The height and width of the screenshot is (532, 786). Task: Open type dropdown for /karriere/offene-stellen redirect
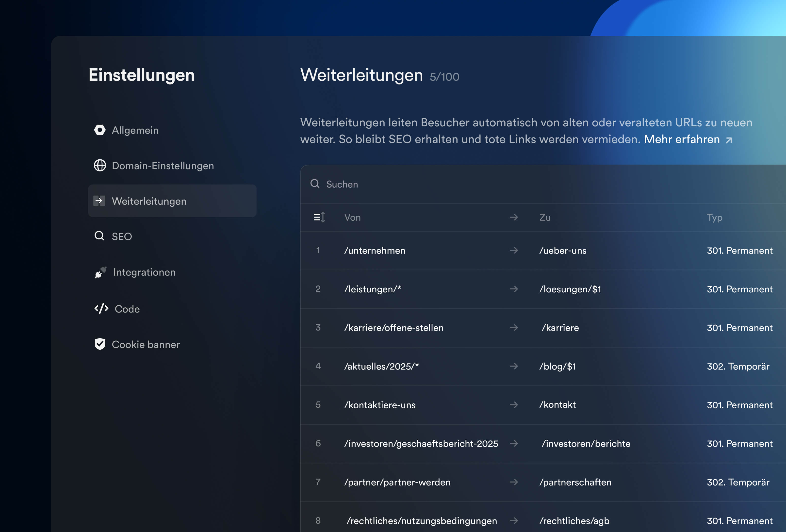[740, 328]
